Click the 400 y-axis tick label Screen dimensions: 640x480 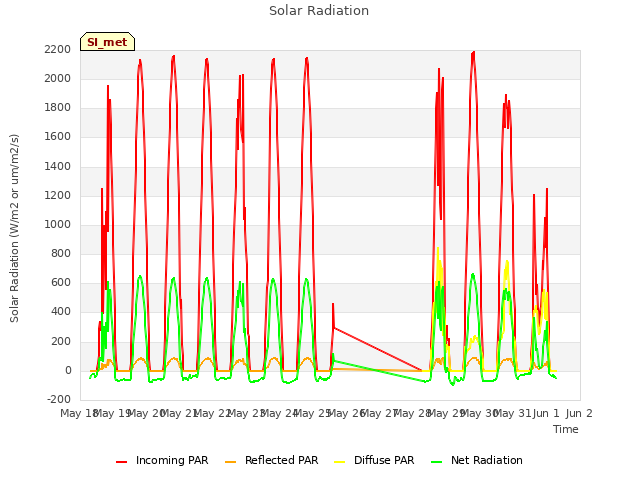click(x=61, y=312)
